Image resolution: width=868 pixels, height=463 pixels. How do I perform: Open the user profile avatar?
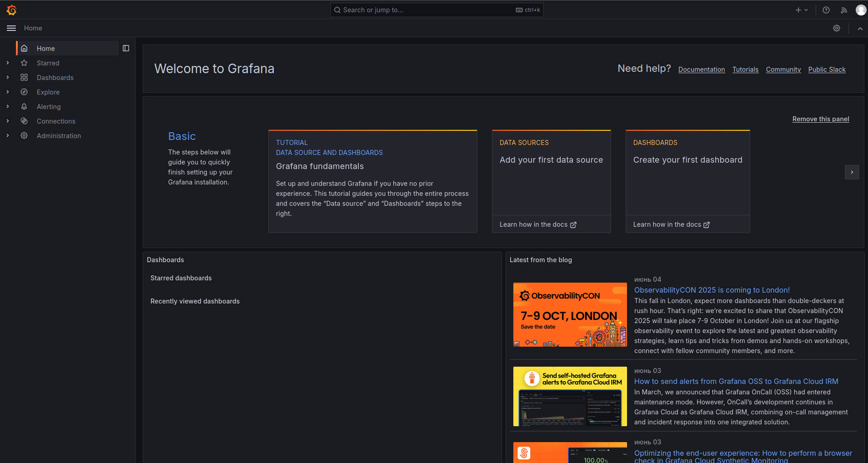(x=861, y=10)
